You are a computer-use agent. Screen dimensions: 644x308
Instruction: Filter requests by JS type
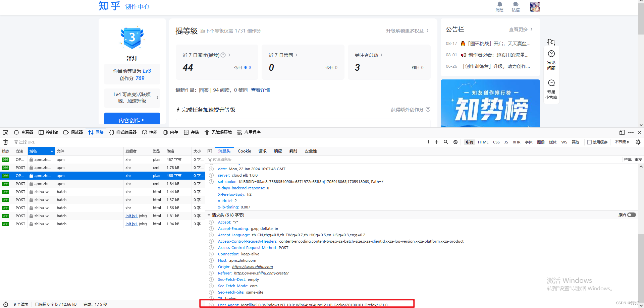[506, 142]
